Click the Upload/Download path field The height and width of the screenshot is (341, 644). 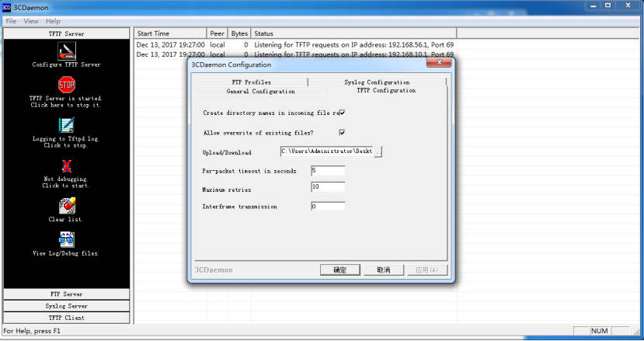click(x=327, y=151)
